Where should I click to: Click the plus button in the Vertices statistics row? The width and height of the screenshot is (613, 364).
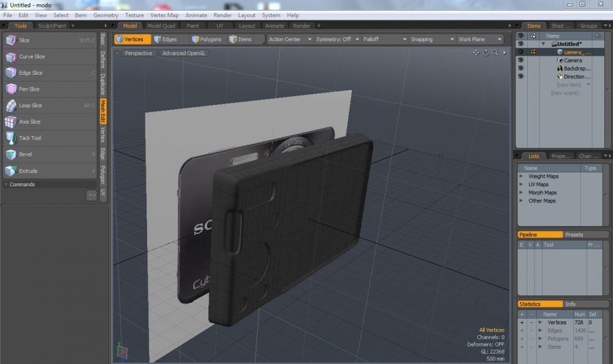(x=522, y=322)
